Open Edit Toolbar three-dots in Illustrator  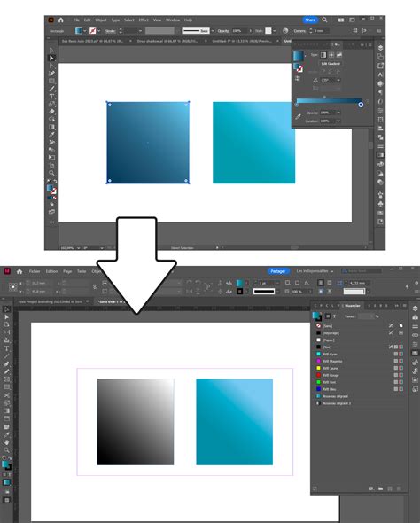point(51,222)
